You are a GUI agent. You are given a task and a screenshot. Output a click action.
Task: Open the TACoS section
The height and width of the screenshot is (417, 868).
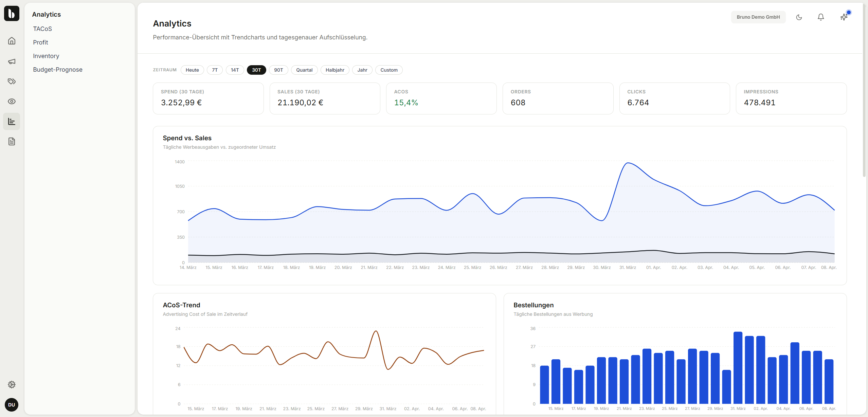[42, 29]
